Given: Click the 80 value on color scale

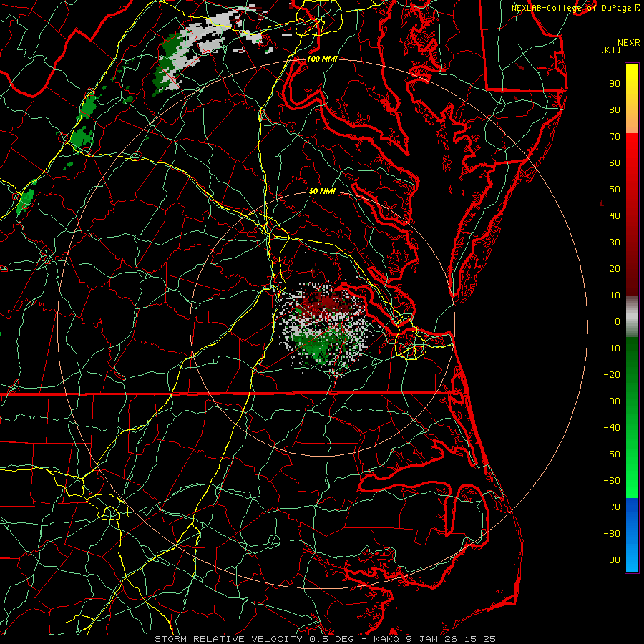Looking at the screenshot, I should (x=615, y=110).
